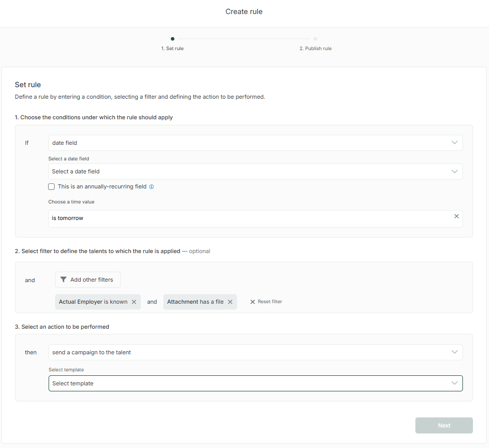Click the step 2 progress dot

315,39
